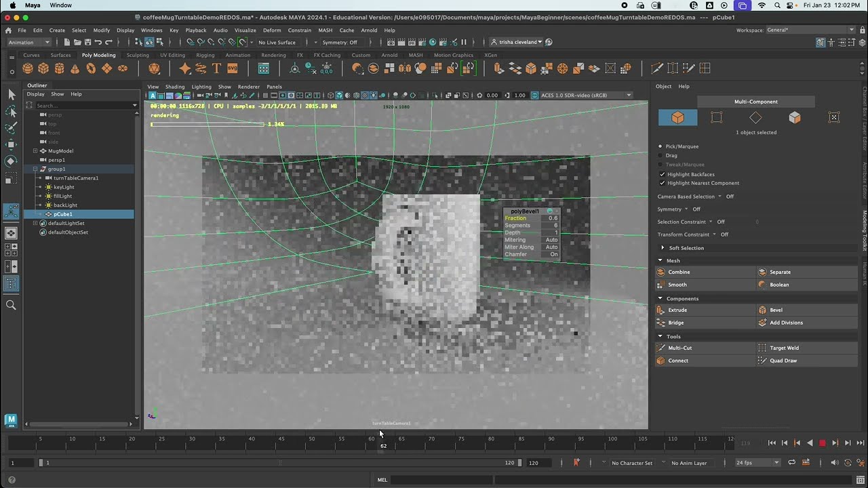Click the Quad Draw tool button
The image size is (868, 488).
(807, 361)
